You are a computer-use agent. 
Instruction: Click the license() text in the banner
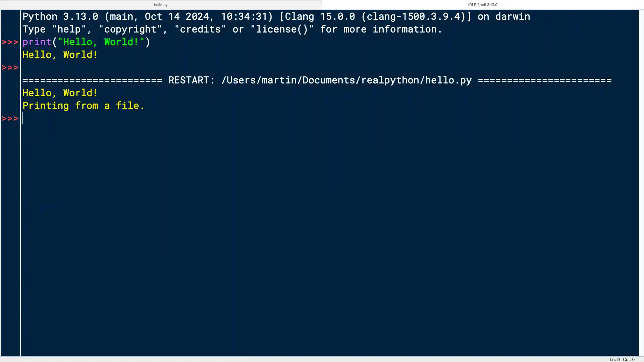click(283, 29)
